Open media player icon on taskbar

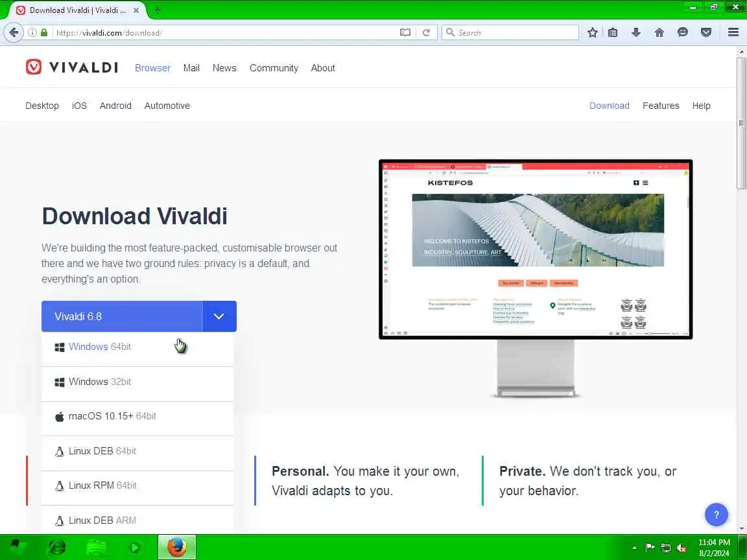(x=135, y=547)
